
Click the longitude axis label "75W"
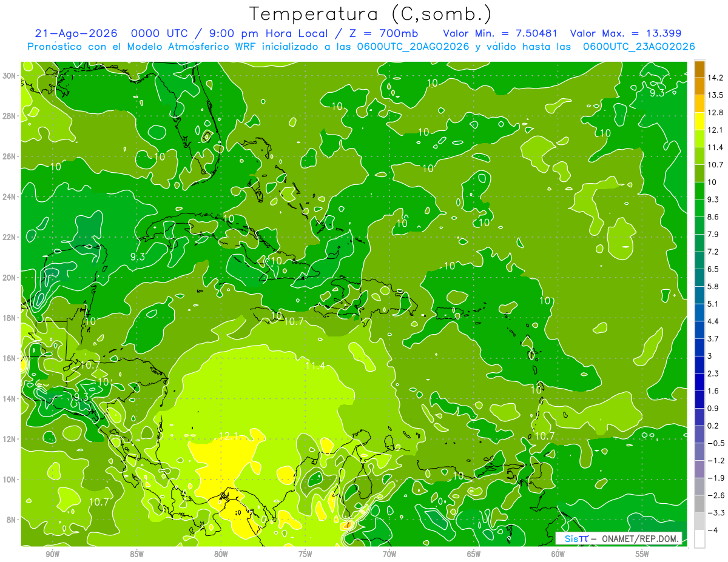[x=305, y=554]
